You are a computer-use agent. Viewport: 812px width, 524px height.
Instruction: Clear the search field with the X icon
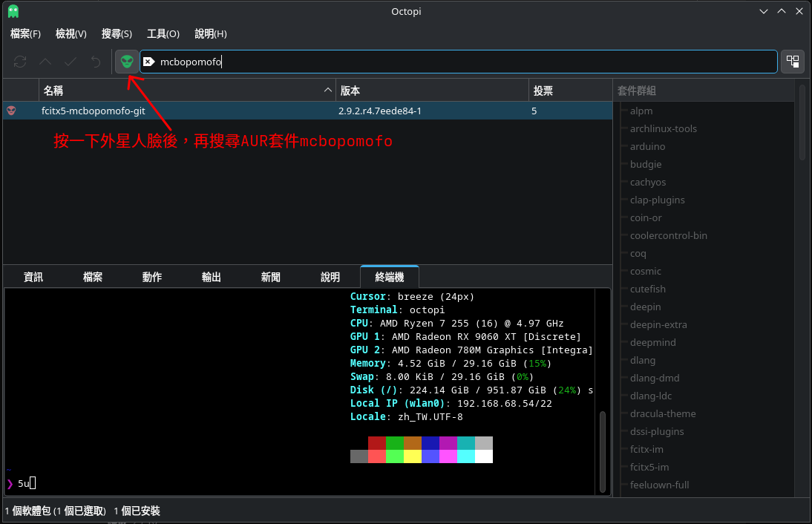148,62
